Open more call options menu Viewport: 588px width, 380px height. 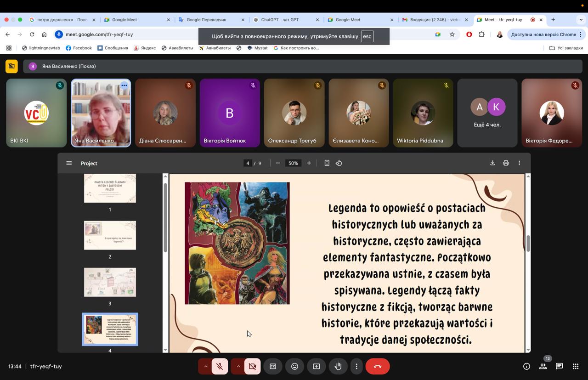click(x=356, y=366)
